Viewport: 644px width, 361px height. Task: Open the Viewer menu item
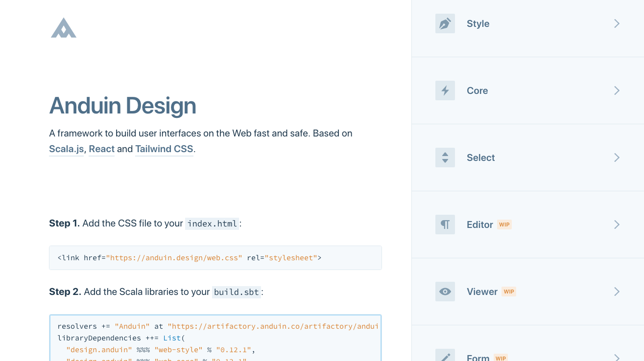pyautogui.click(x=528, y=292)
